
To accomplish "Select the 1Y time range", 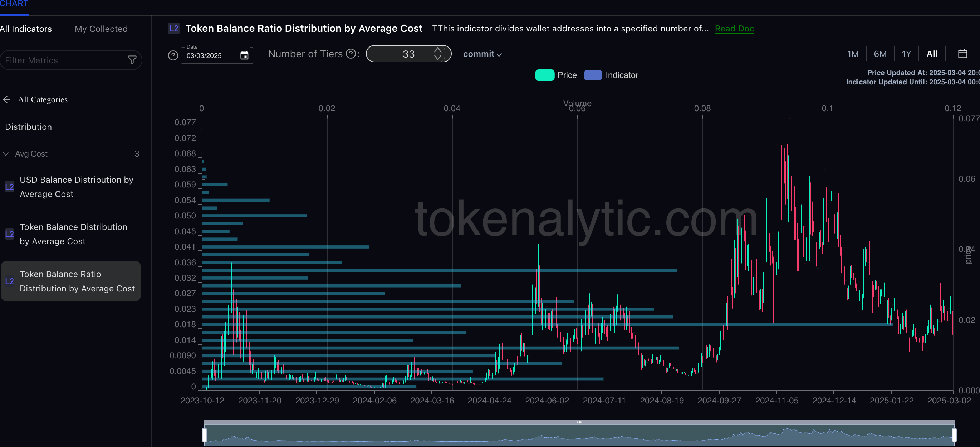I will (907, 54).
